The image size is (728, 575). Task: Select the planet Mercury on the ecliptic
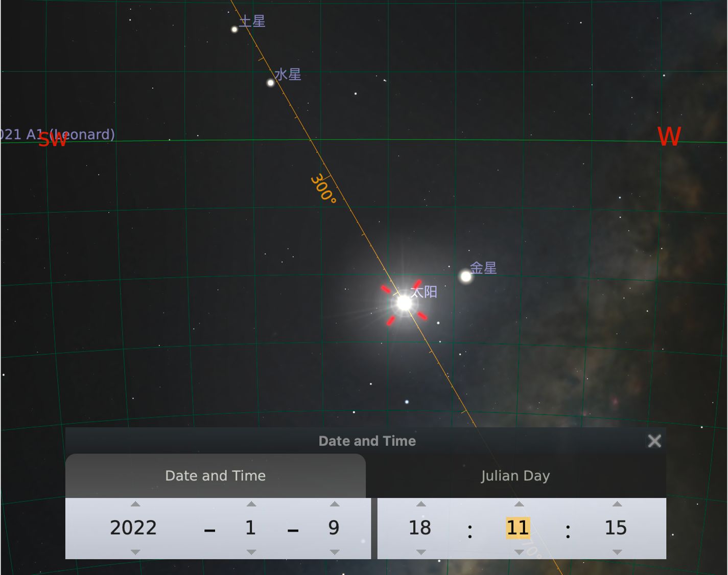pyautogui.click(x=271, y=83)
